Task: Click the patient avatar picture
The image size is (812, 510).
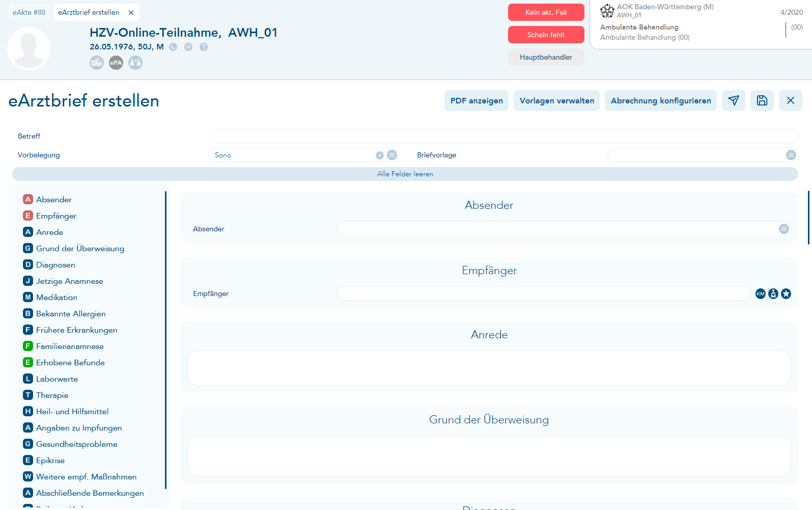Action: pos(29,48)
